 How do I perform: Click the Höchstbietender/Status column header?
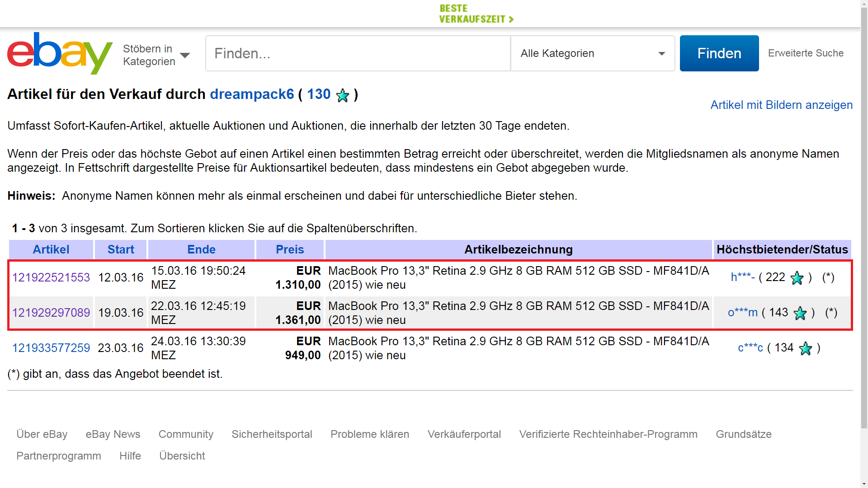(x=782, y=249)
